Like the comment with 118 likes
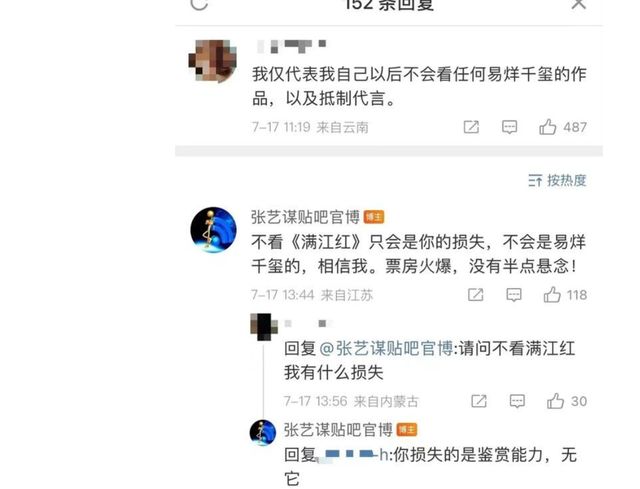This screenshot has height=489, width=640. tap(565, 294)
